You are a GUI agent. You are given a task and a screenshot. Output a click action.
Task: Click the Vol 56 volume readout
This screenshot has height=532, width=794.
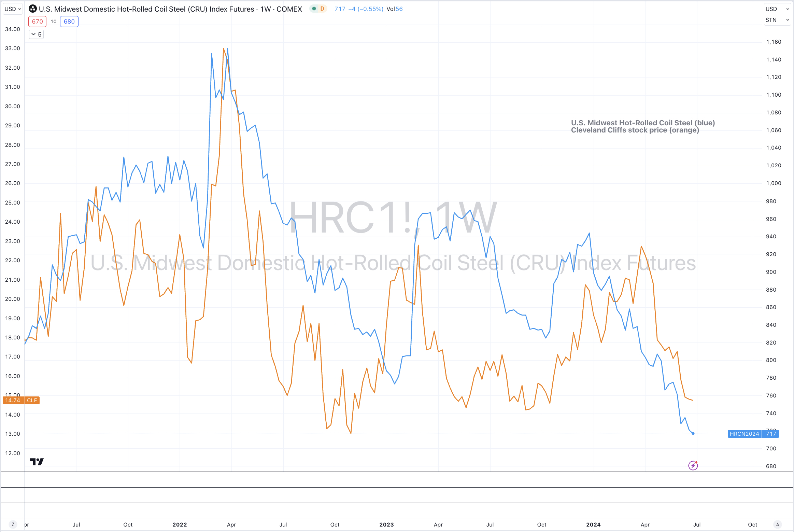394,9
